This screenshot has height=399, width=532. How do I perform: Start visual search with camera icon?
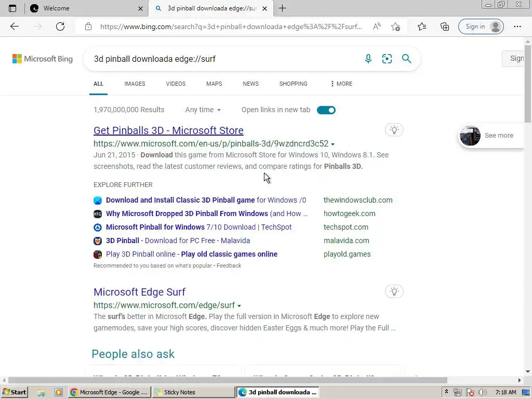387,59
